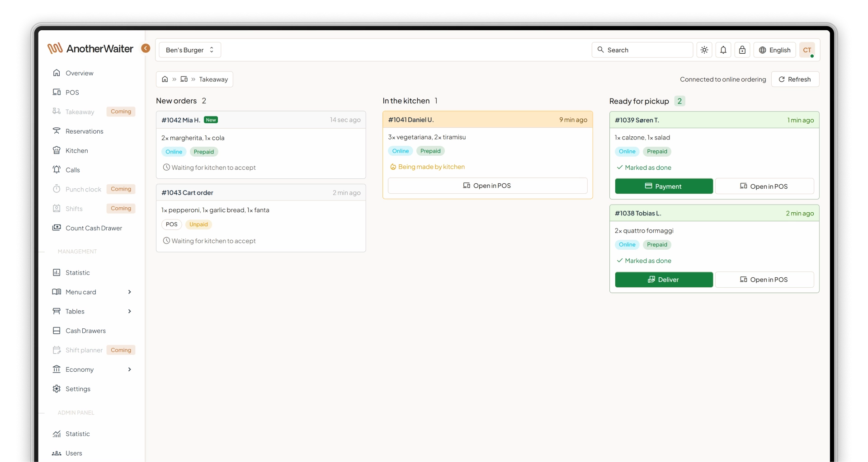Click the Tables icon in sidebar
The width and height of the screenshot is (868, 462).
(x=57, y=312)
